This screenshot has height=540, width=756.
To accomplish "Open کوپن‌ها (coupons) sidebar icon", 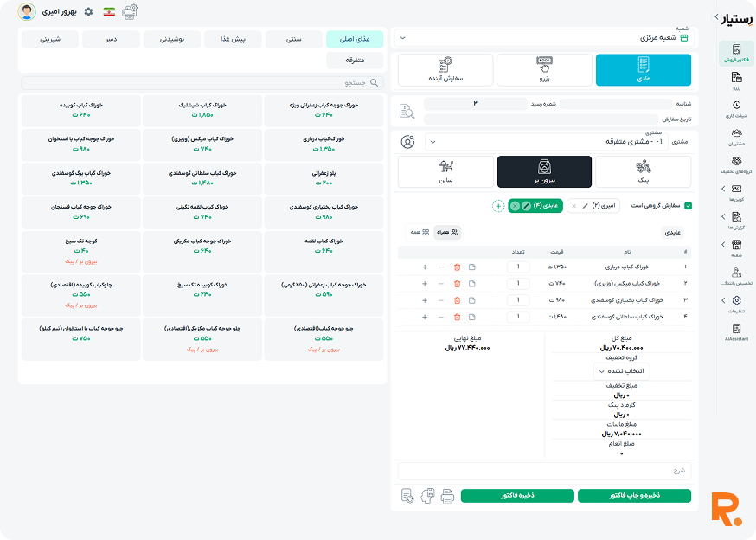I will point(736,189).
